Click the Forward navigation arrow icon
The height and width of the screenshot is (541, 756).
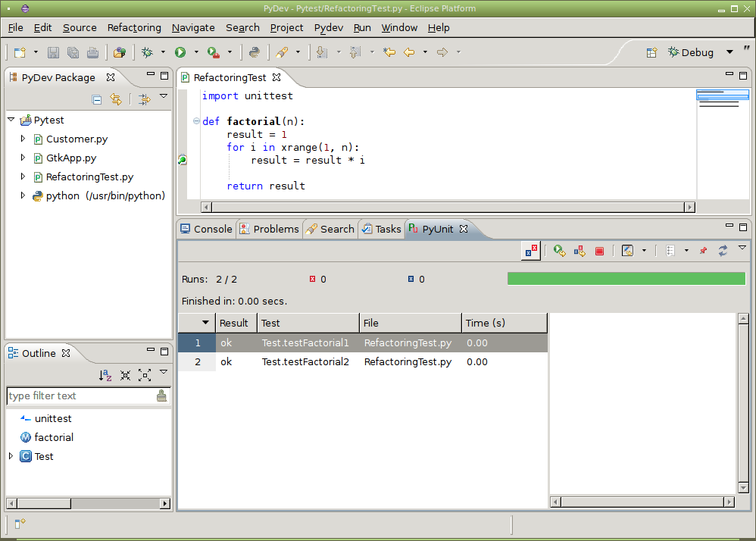click(442, 52)
